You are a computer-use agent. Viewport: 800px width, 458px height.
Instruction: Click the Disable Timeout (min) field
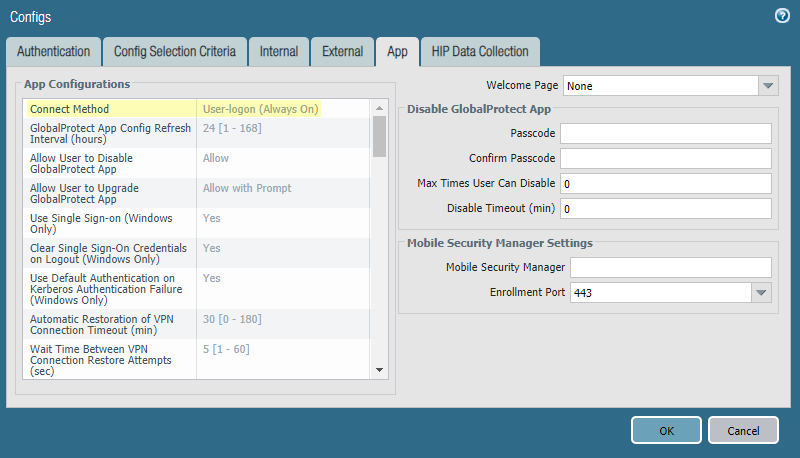pos(666,208)
